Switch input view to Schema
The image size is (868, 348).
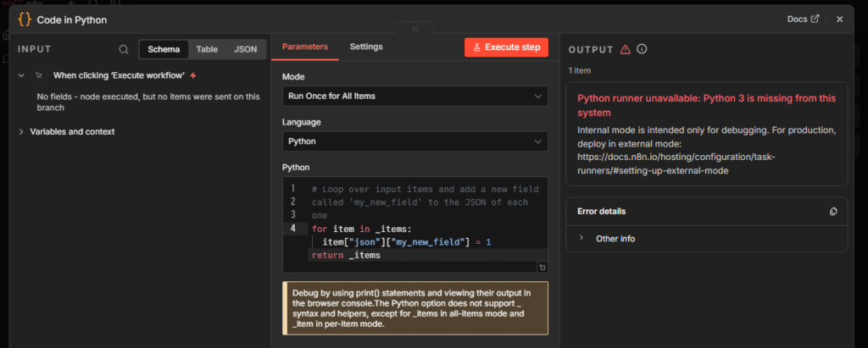[x=164, y=49]
